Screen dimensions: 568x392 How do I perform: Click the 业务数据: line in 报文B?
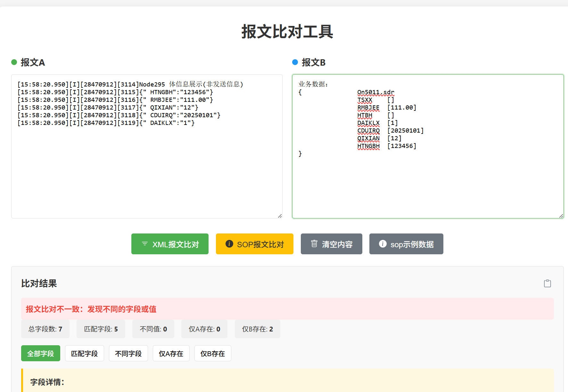[x=313, y=84]
